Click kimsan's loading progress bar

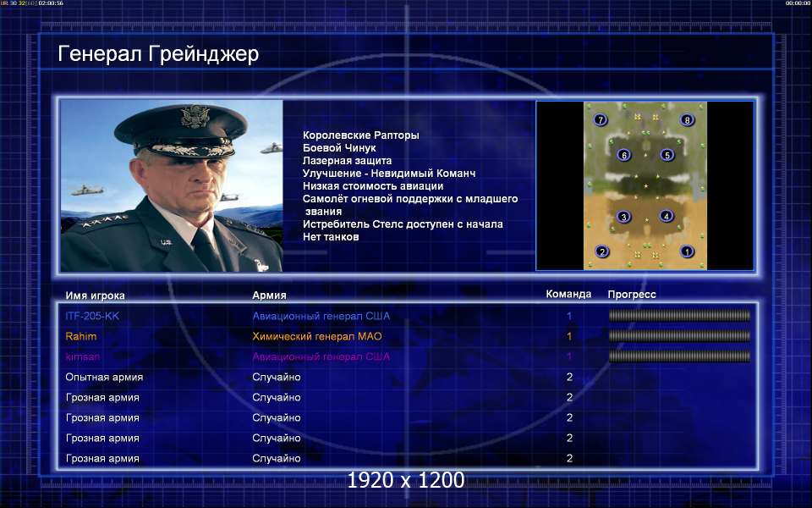pos(679,356)
